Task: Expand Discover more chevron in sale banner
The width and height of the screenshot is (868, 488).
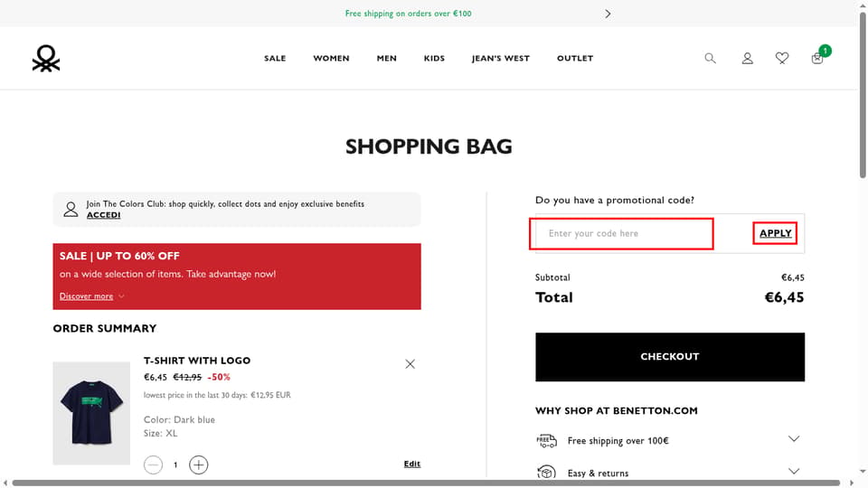Action: [x=121, y=296]
